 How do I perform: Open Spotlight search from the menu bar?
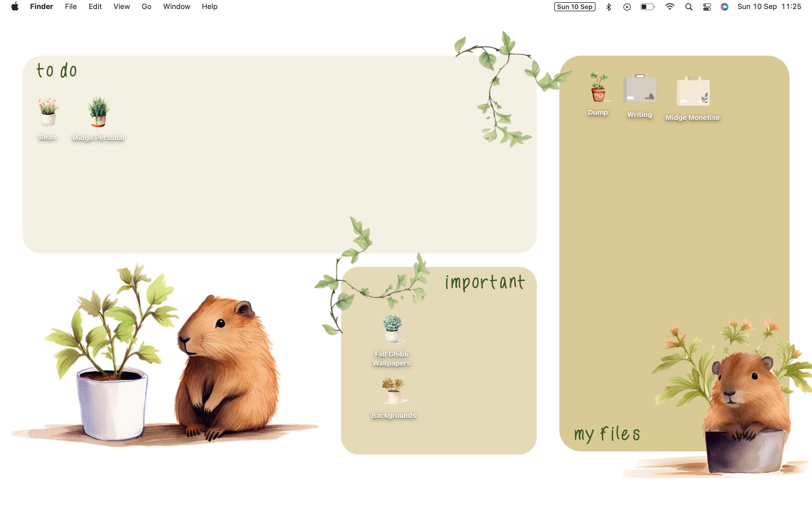point(689,6)
